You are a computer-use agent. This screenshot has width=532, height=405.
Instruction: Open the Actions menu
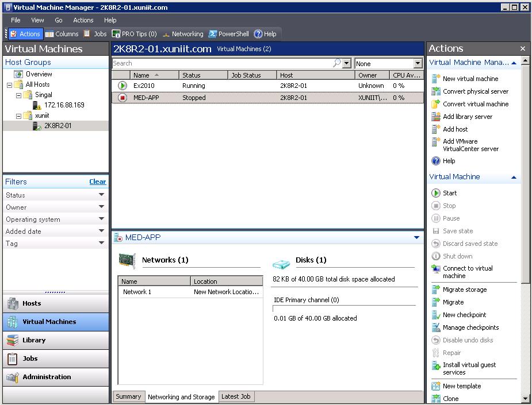point(83,20)
